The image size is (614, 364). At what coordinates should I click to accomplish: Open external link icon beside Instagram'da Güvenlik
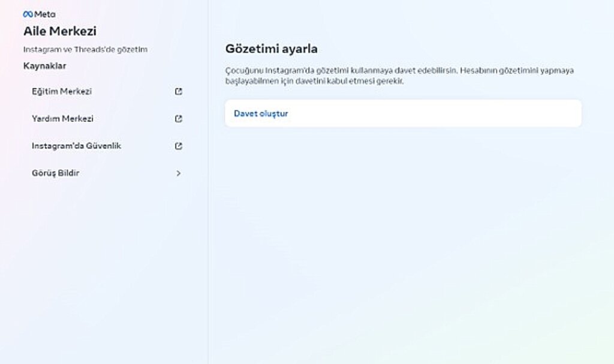click(179, 146)
